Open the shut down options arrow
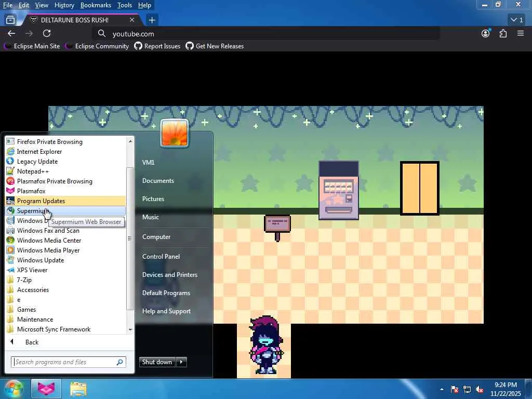 pos(181,362)
